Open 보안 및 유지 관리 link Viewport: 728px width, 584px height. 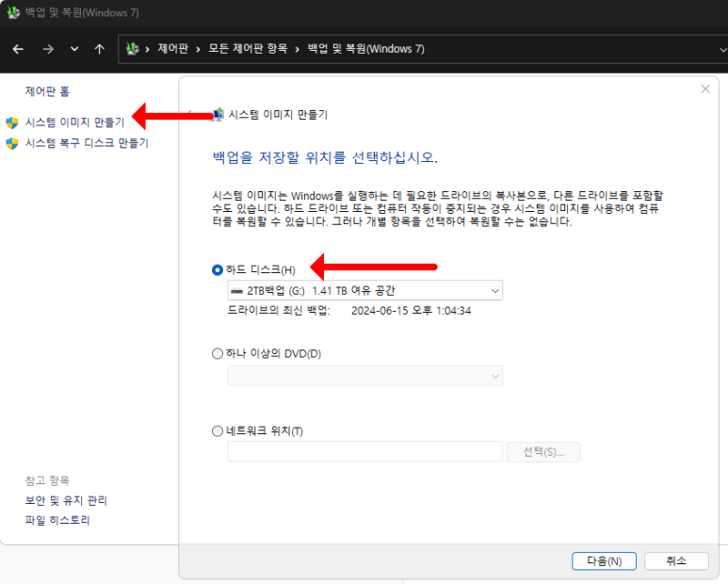tap(66, 500)
